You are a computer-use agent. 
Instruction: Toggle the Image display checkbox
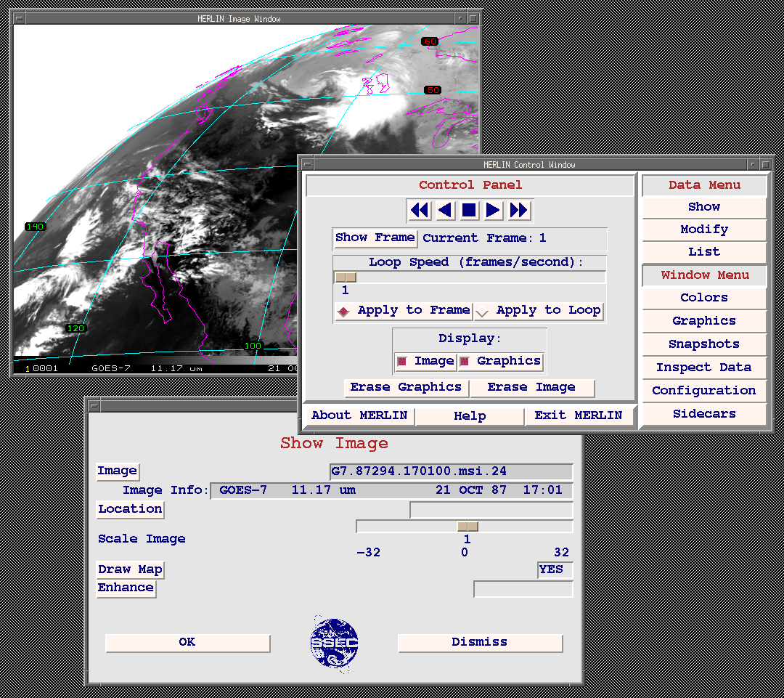pos(425,361)
